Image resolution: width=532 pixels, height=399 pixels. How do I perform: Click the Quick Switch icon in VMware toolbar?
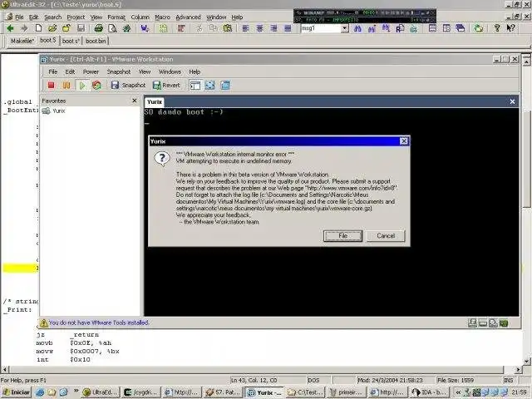(x=225, y=85)
